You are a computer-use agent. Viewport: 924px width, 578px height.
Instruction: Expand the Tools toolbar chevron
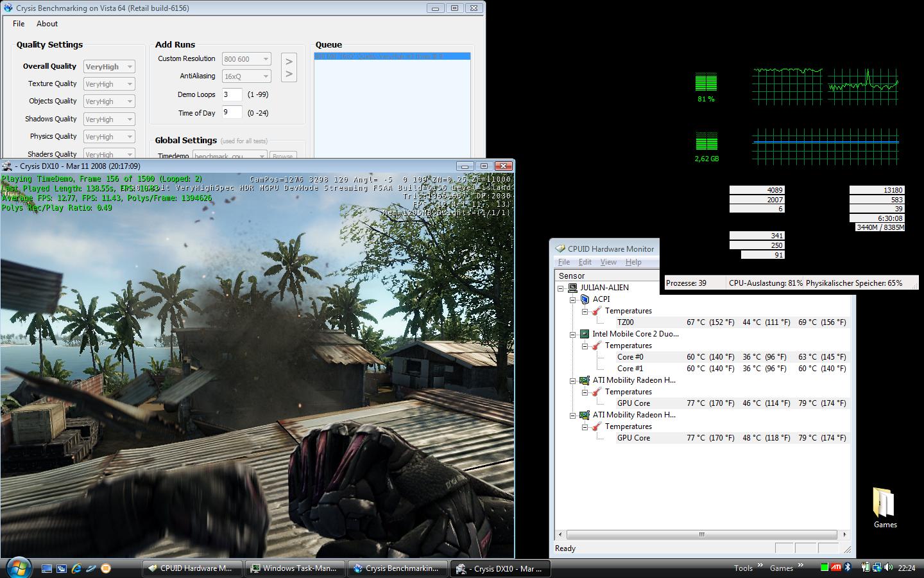pos(760,565)
